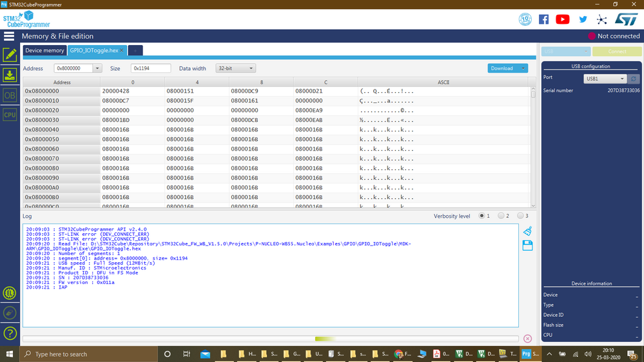Expand the Download button arrow

click(x=523, y=68)
